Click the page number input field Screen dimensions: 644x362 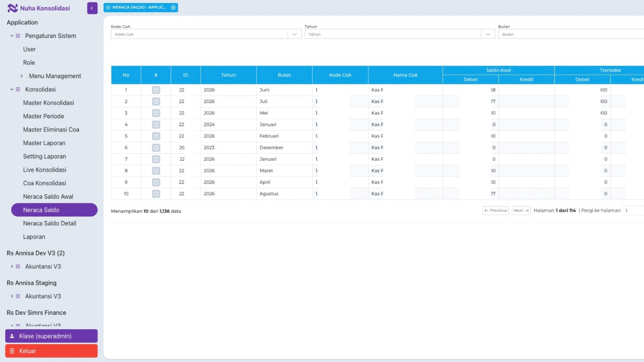(x=633, y=210)
